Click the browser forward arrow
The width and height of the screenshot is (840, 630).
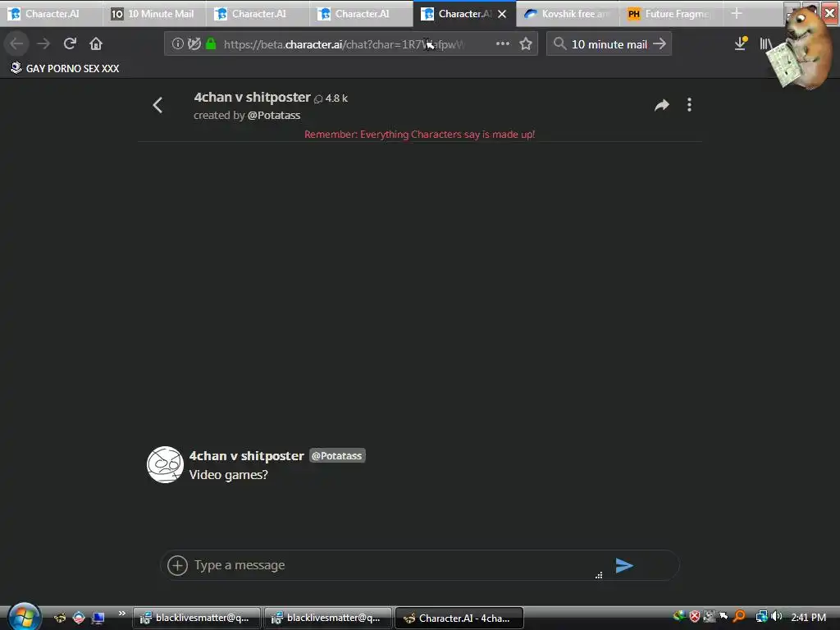(x=43, y=43)
